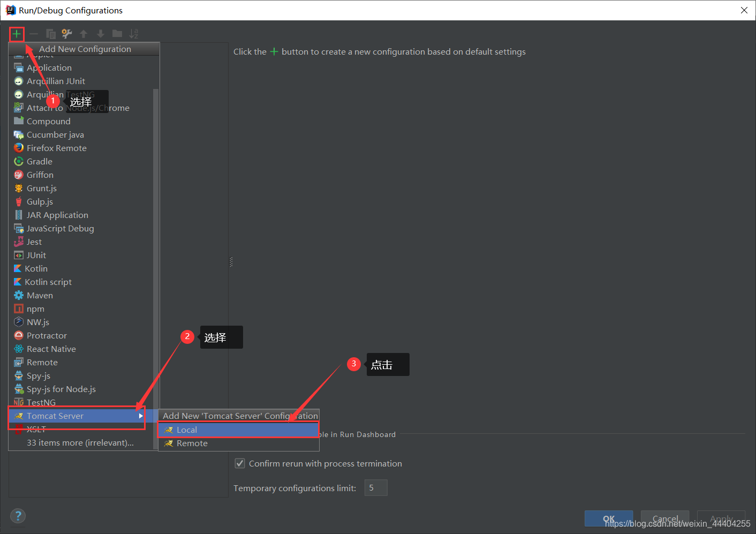Click the green plus Add New Configuration icon
Image resolution: width=756 pixels, height=534 pixels.
pos(17,34)
